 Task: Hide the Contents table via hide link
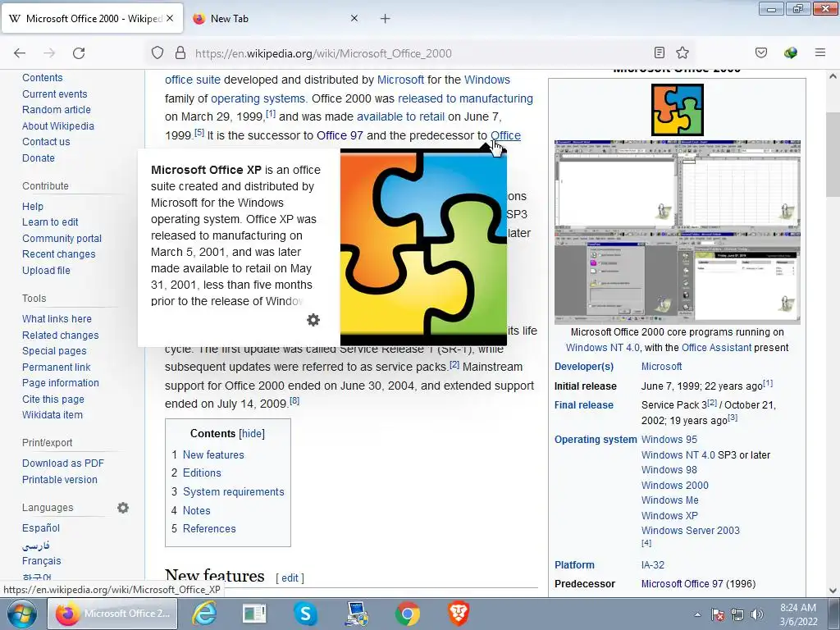[x=252, y=433]
